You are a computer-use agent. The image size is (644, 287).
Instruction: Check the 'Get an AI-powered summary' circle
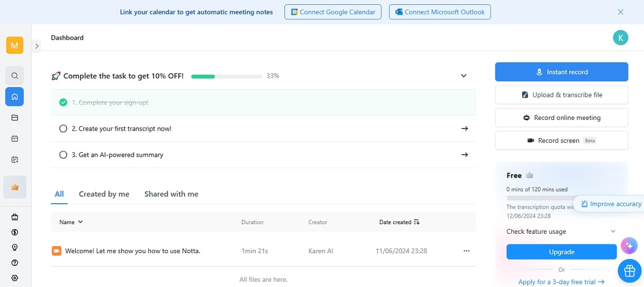(x=63, y=155)
